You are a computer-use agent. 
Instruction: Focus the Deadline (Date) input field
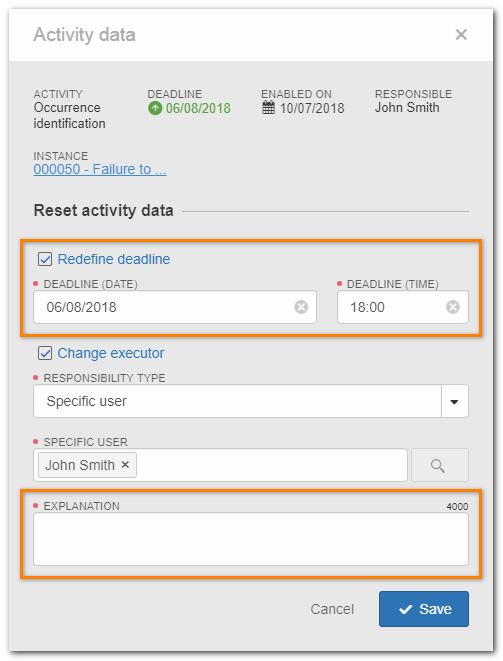[x=175, y=307]
